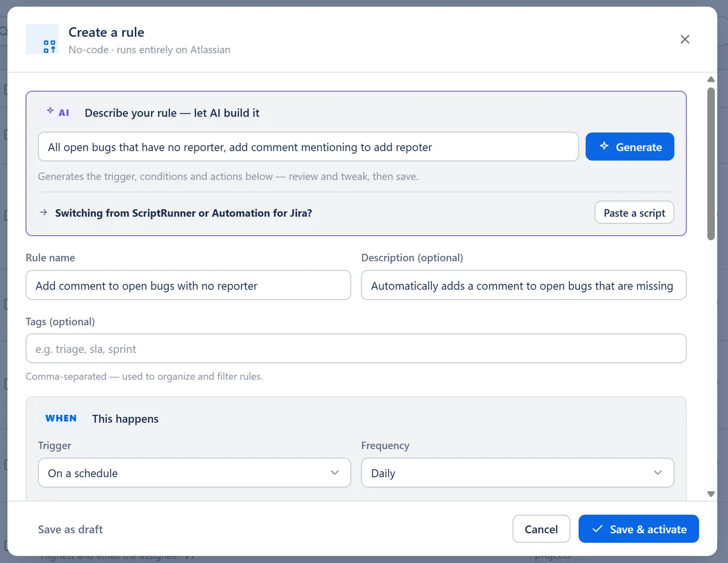Click 'Describe your rule — let AI build it' text
This screenshot has width=728, height=563.
(172, 113)
